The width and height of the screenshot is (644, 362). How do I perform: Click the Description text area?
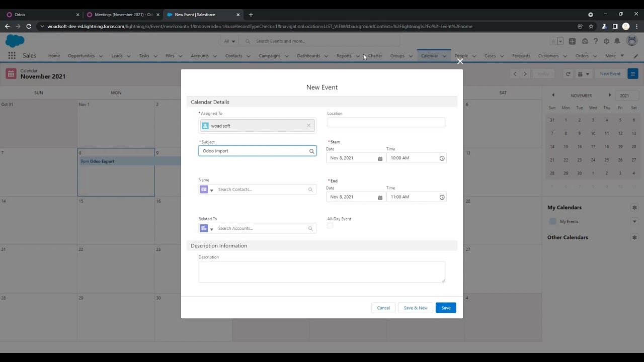322,271
